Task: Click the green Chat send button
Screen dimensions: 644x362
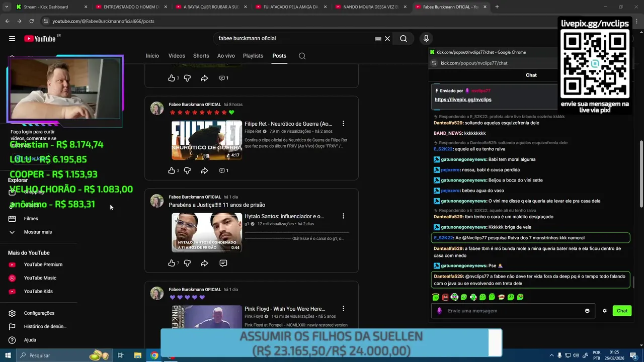Action: tap(622, 311)
